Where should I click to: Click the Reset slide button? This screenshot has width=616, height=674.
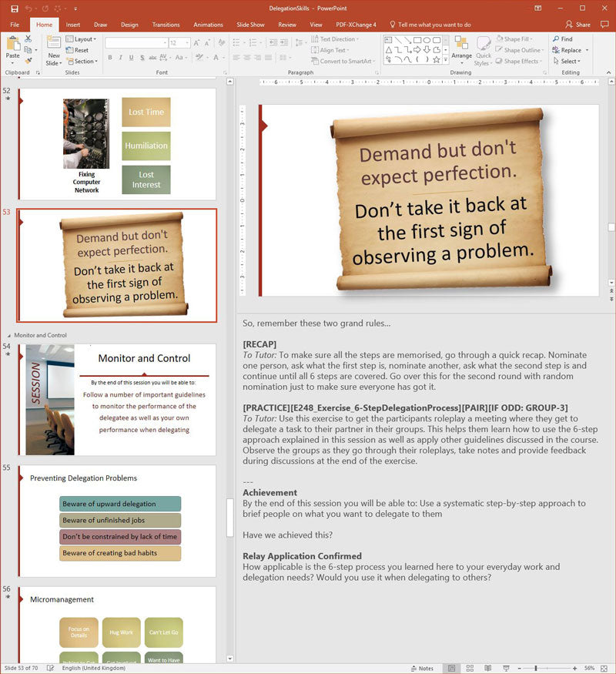(x=77, y=50)
